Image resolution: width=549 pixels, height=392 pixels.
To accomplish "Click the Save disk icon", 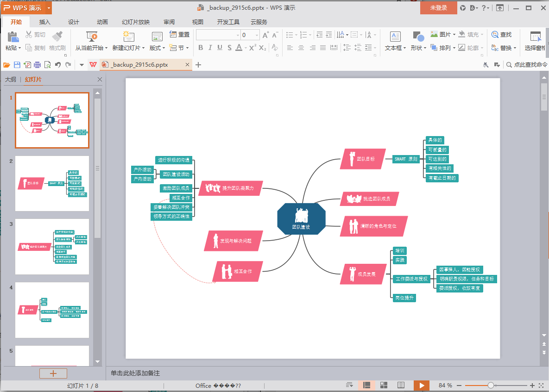I will point(17,65).
